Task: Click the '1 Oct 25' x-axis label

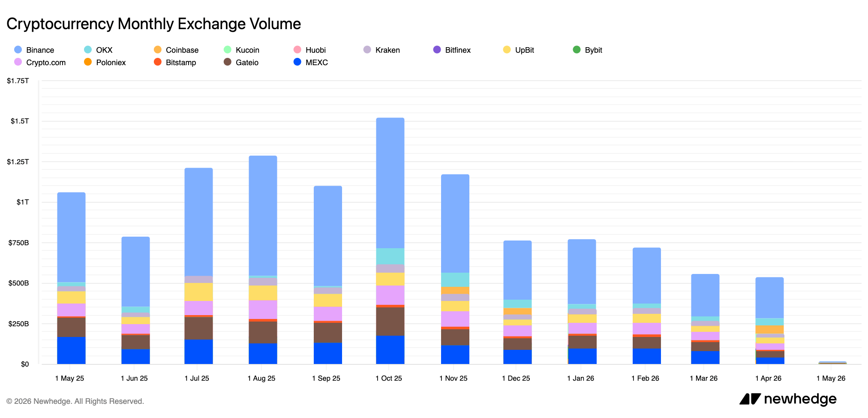Action: pyautogui.click(x=389, y=378)
